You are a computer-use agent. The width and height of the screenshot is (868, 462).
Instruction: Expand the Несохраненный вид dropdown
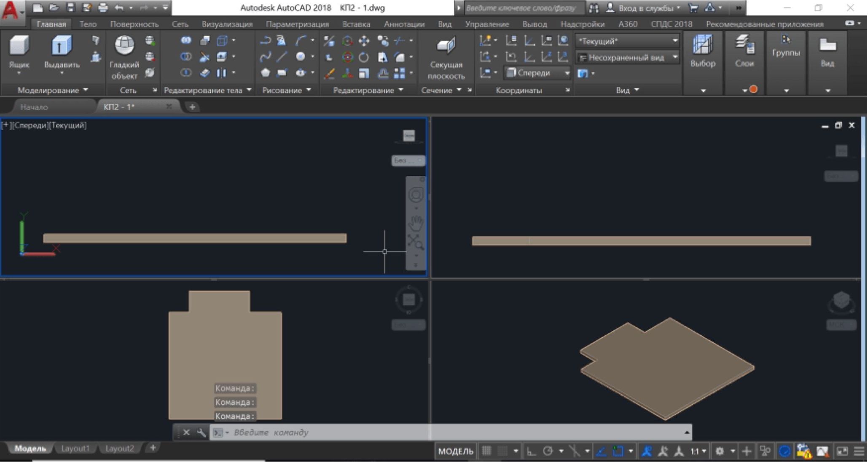pos(675,57)
